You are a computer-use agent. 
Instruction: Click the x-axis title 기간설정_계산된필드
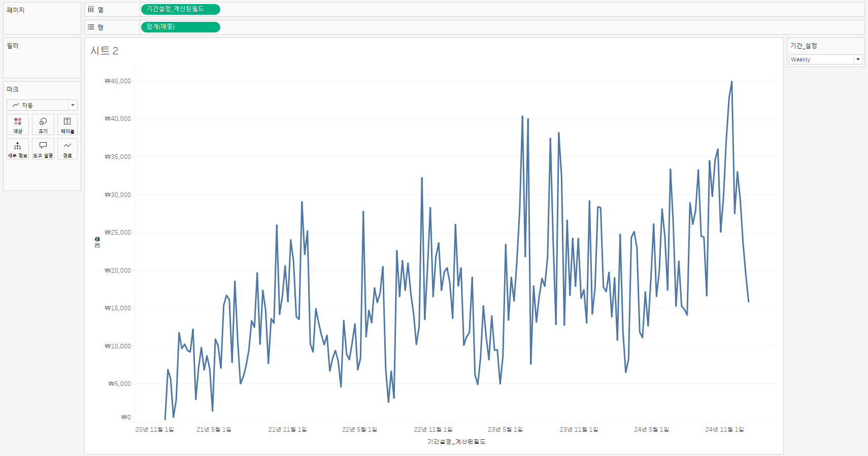(456, 442)
